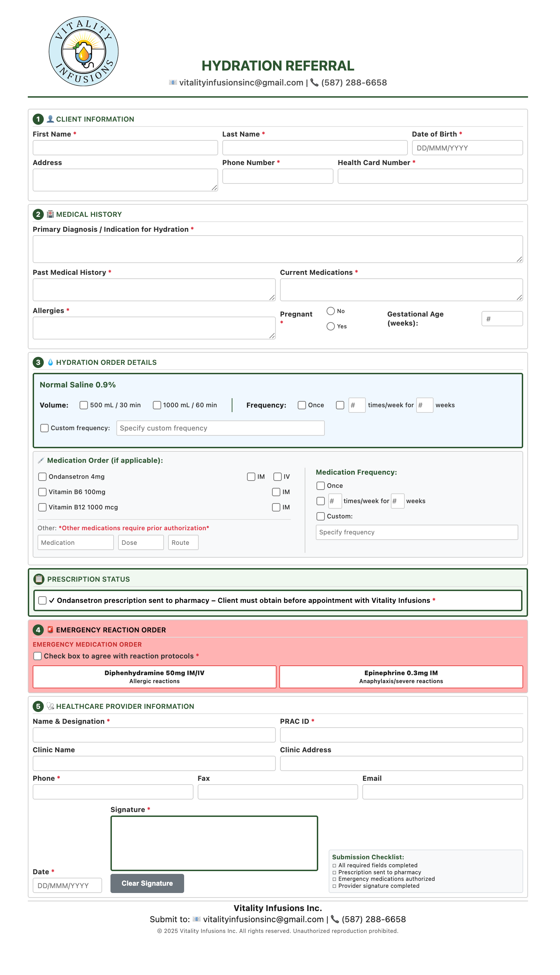Select the Once option under Medication Frequency
The image size is (560, 975).
point(320,485)
